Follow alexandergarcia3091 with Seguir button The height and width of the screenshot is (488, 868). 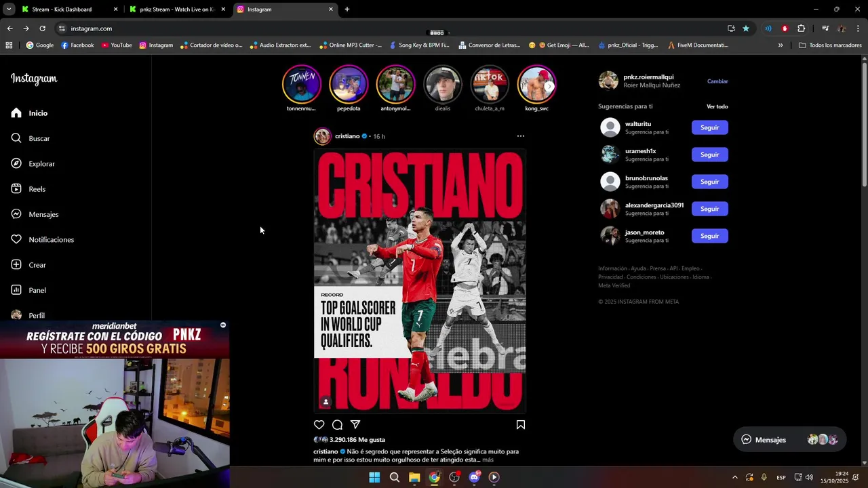(x=709, y=209)
